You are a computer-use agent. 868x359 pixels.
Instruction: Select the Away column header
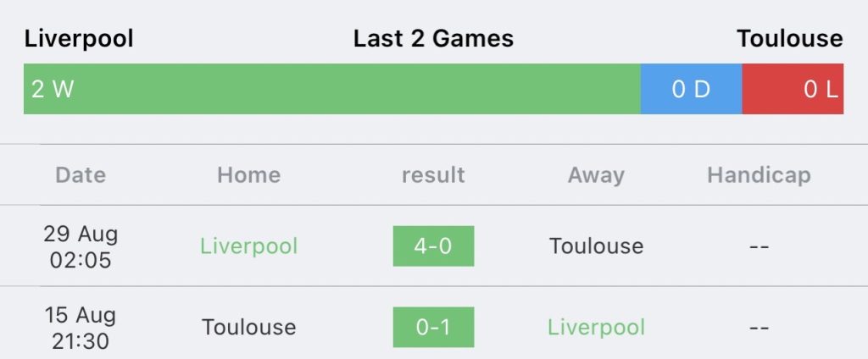click(x=596, y=176)
